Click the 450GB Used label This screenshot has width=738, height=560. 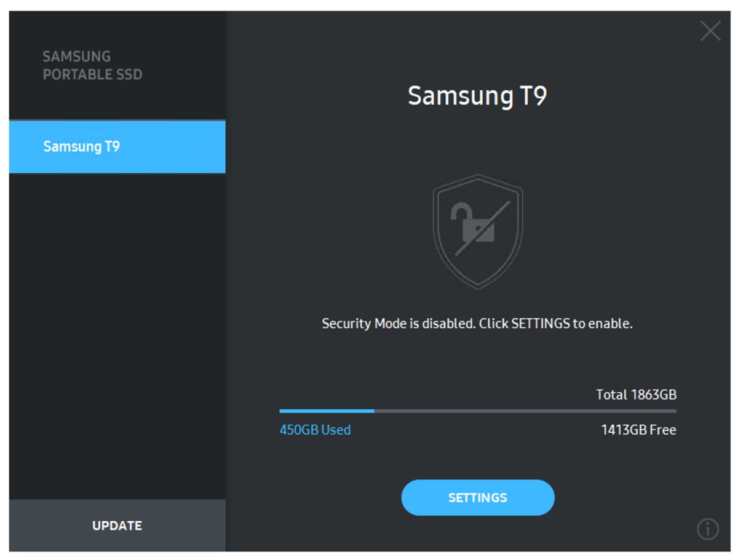pyautogui.click(x=315, y=430)
